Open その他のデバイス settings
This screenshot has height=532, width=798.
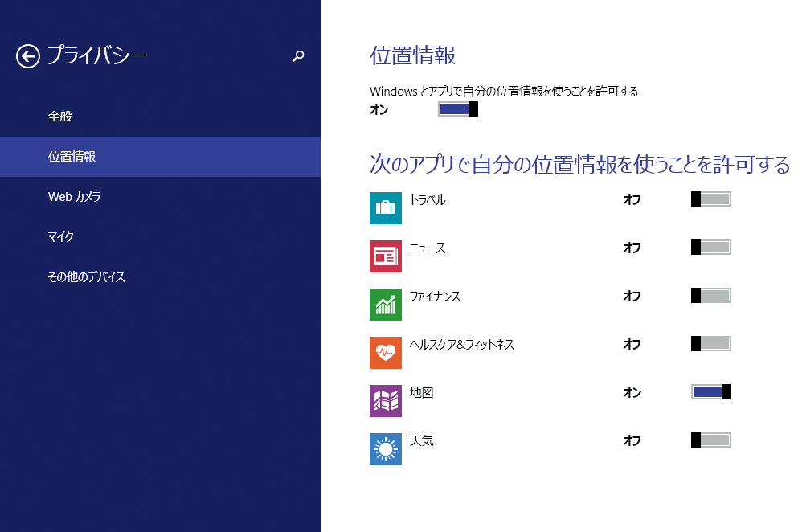pos(160,277)
